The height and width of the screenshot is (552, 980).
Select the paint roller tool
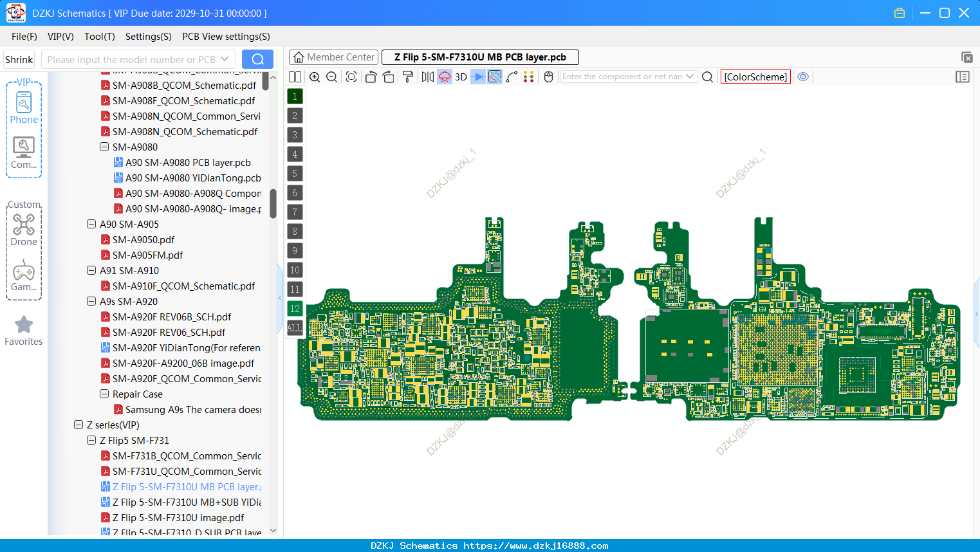click(408, 77)
